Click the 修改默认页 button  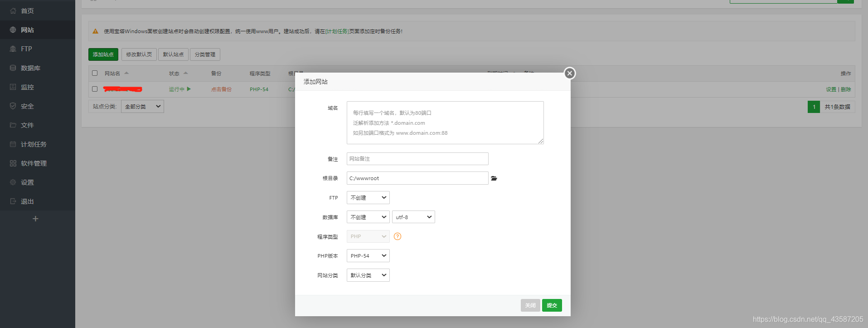pyautogui.click(x=139, y=54)
